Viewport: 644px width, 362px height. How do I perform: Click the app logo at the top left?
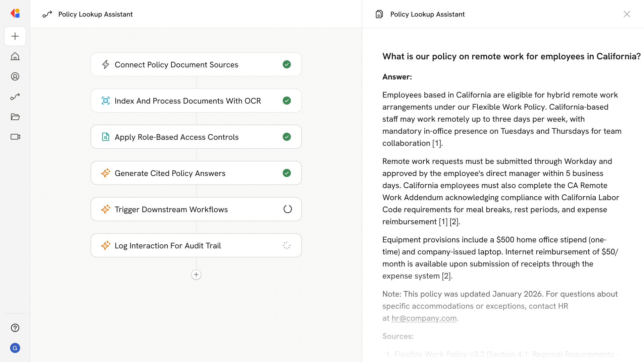15,13
